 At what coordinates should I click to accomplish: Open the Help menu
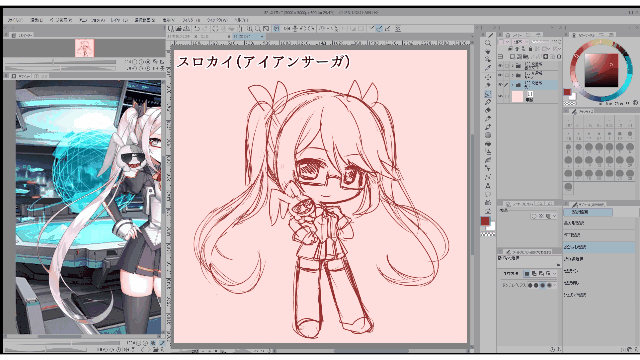tap(241, 20)
